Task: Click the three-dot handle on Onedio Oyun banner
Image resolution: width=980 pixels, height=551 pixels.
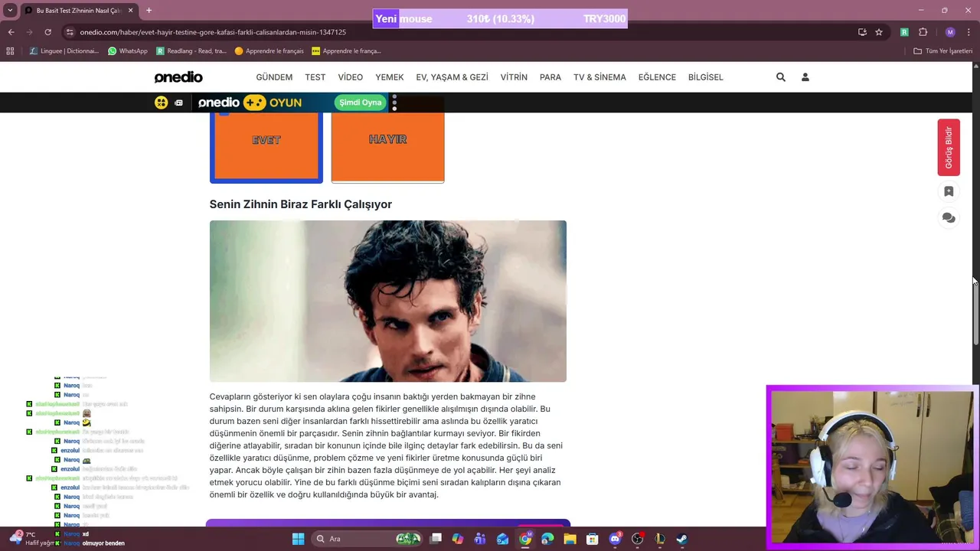Action: [394, 103]
